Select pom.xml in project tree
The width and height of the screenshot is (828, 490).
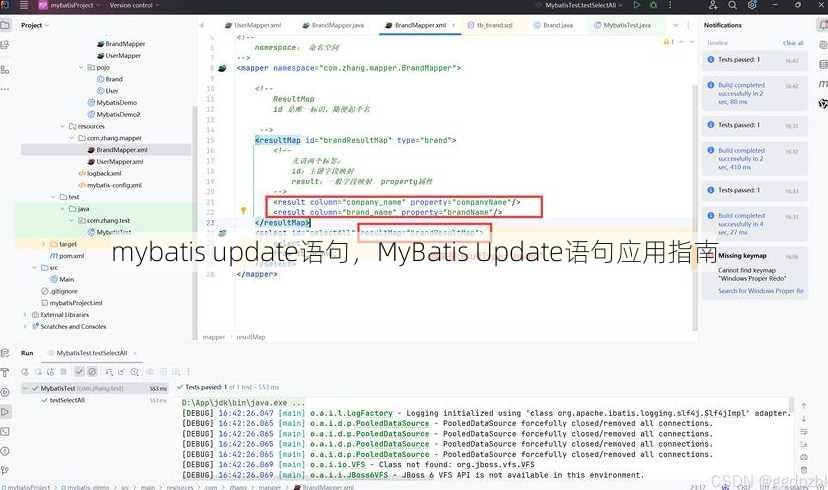[67, 256]
